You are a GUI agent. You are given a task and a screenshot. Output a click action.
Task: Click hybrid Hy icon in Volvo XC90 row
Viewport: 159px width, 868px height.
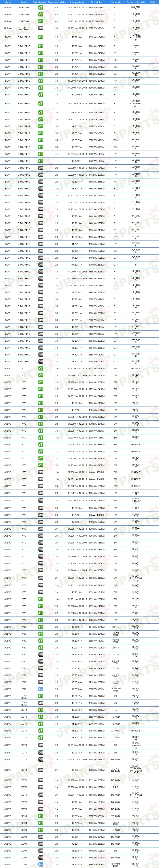click(x=41, y=865)
